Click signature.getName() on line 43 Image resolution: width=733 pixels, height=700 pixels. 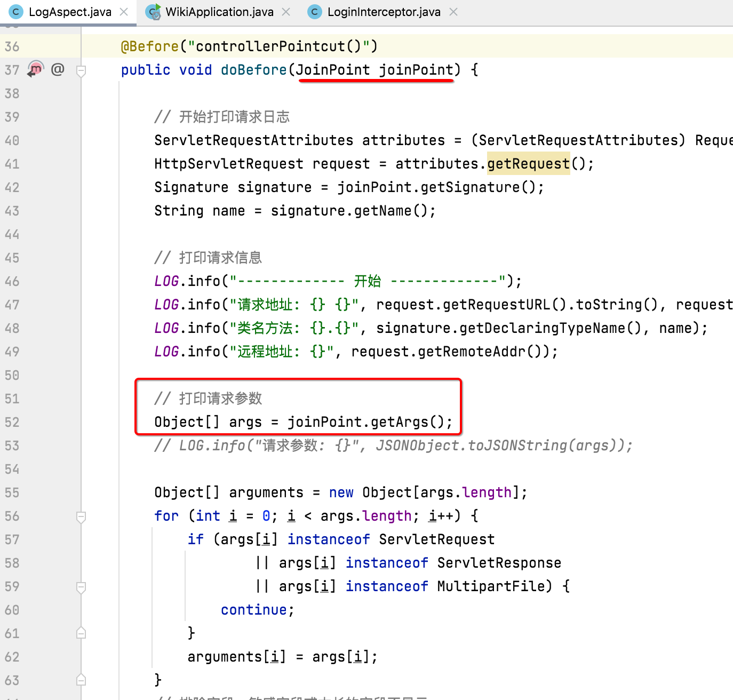coord(349,211)
